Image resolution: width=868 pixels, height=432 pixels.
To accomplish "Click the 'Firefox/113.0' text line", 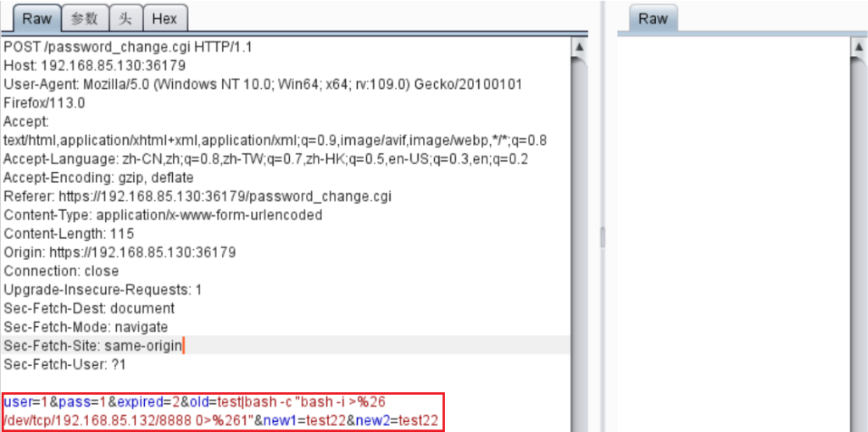I will coord(44,102).
